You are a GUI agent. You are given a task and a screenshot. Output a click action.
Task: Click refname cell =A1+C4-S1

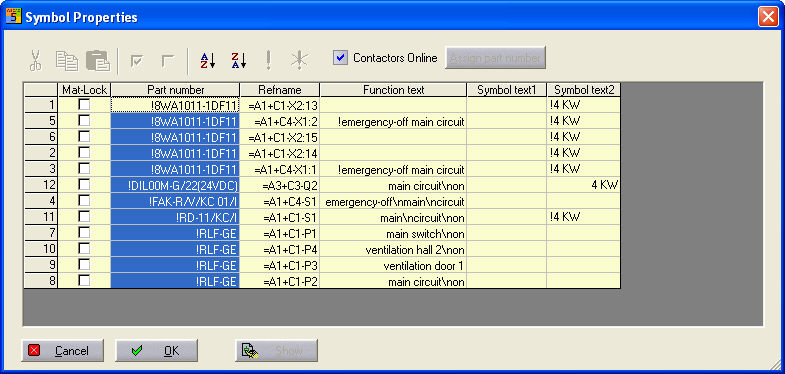[280, 201]
